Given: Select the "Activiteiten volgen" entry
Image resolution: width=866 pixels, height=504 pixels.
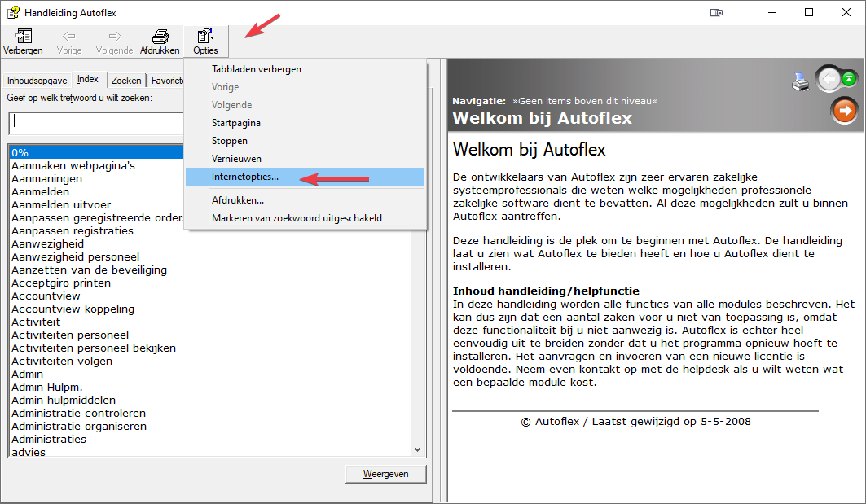Looking at the screenshot, I should tap(62, 361).
